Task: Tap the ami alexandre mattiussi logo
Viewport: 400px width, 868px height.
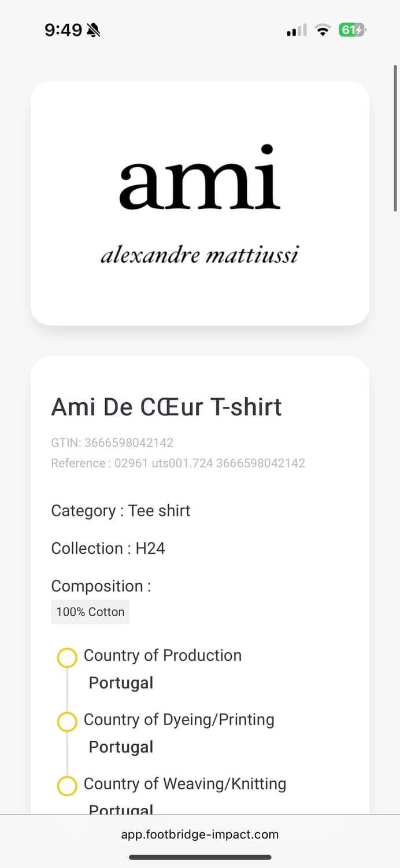Action: click(x=199, y=203)
